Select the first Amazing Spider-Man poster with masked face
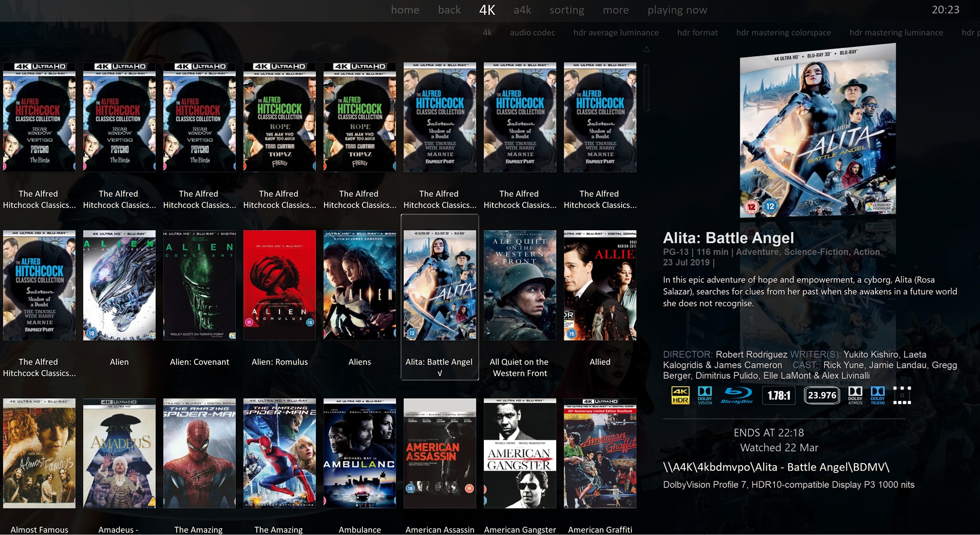The height and width of the screenshot is (535, 980). pyautogui.click(x=200, y=453)
